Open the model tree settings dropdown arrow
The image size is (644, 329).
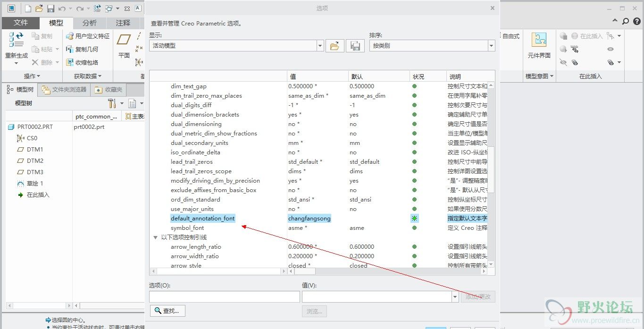click(x=122, y=103)
